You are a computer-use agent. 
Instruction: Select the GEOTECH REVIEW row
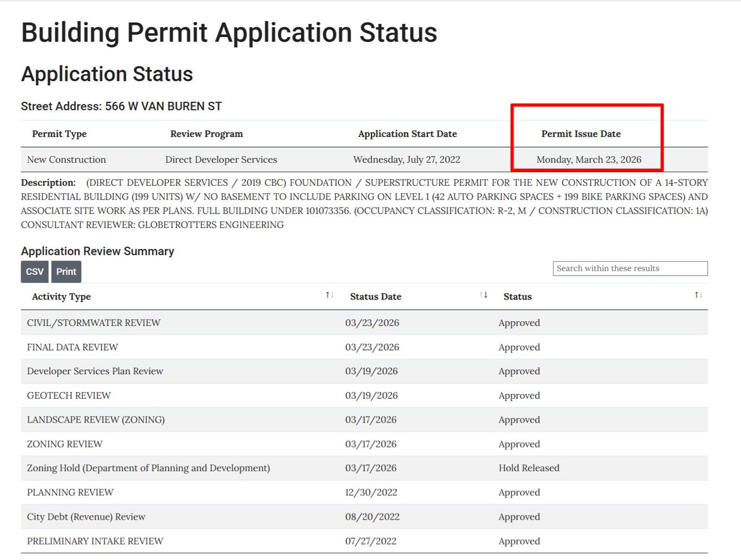(364, 396)
